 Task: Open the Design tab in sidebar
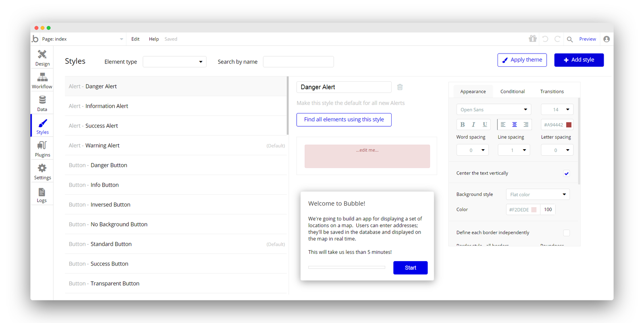[42, 58]
